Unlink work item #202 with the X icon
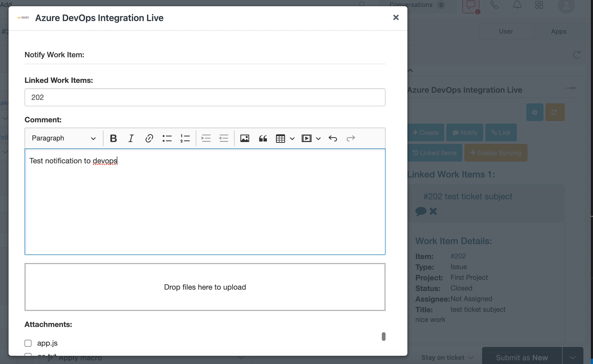The width and height of the screenshot is (593, 364). 433,211
